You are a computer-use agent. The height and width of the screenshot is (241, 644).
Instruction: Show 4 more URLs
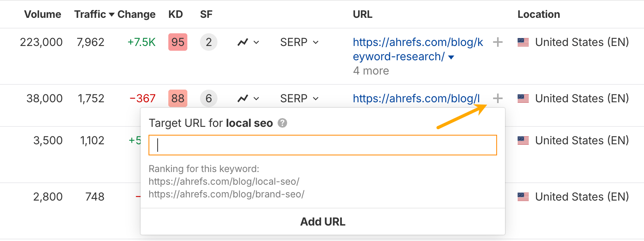point(371,71)
